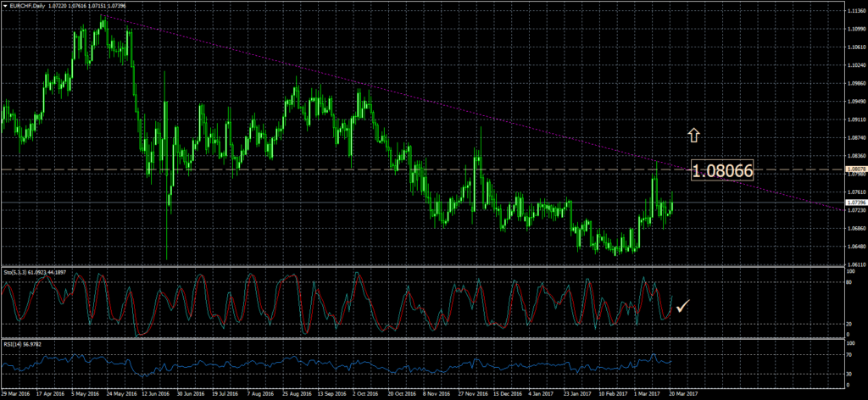Click the blue RSI line in the bottom panel
Image resolution: width=868 pixels, height=400 pixels.
[339, 365]
